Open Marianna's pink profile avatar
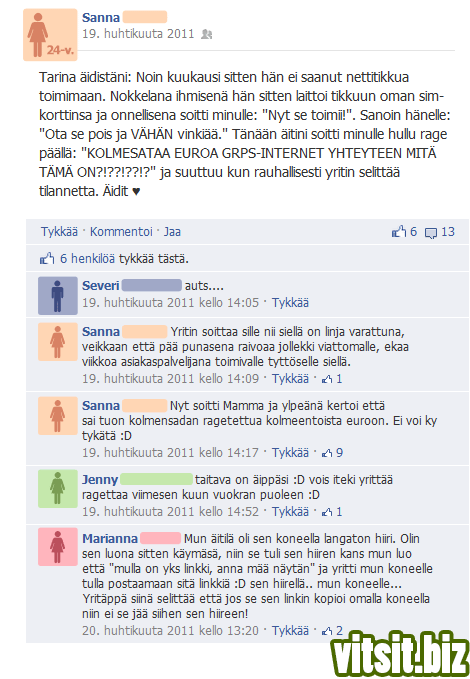Viewport: 470px width, 679px height. coord(58,547)
